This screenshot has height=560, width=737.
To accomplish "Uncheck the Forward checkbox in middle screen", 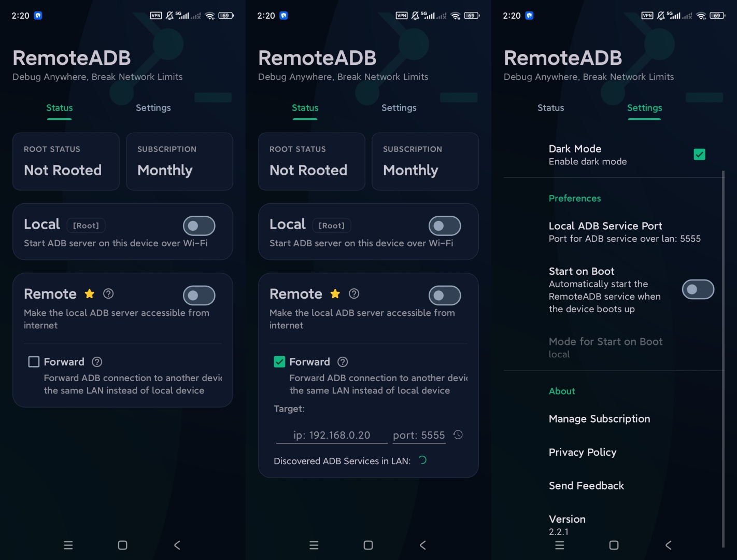I will tap(279, 362).
